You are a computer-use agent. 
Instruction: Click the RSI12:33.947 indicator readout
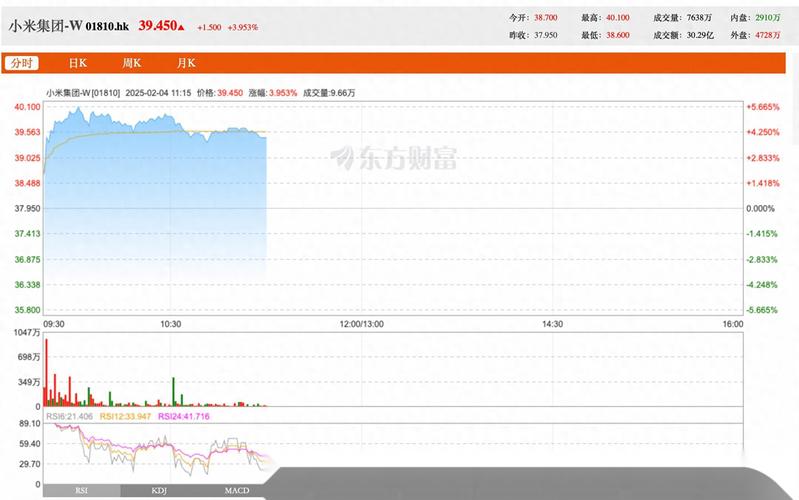(x=125, y=416)
